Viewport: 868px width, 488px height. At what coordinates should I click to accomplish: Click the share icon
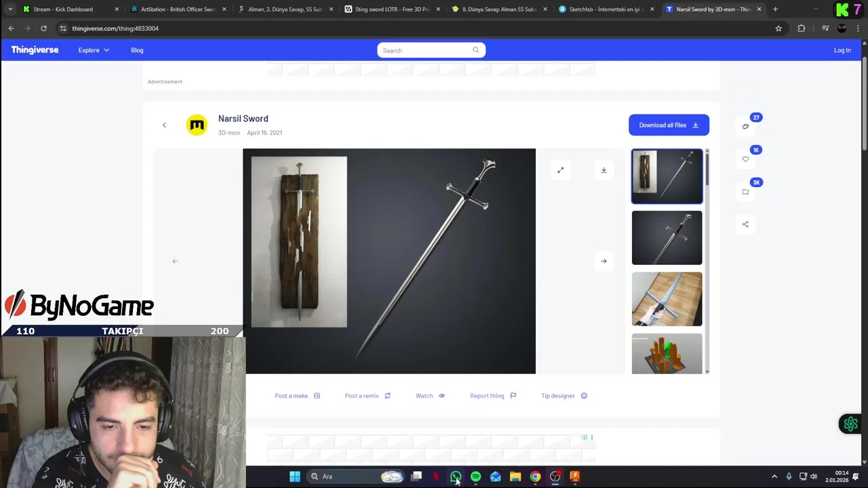pos(745,224)
